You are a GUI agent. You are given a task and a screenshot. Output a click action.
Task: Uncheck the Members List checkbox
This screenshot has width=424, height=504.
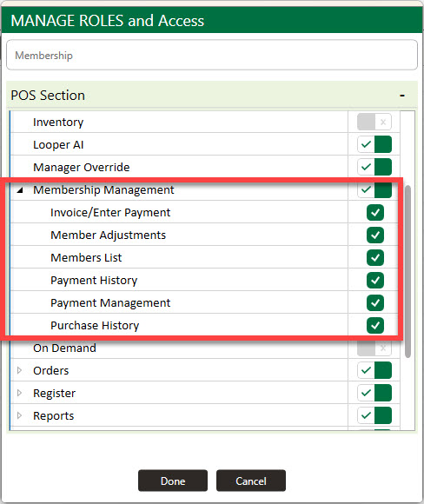[x=375, y=257]
